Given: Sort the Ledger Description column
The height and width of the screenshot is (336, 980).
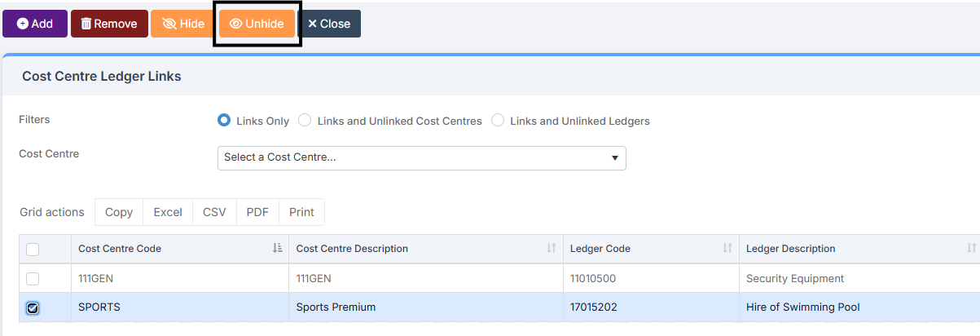Looking at the screenshot, I should coord(971,249).
